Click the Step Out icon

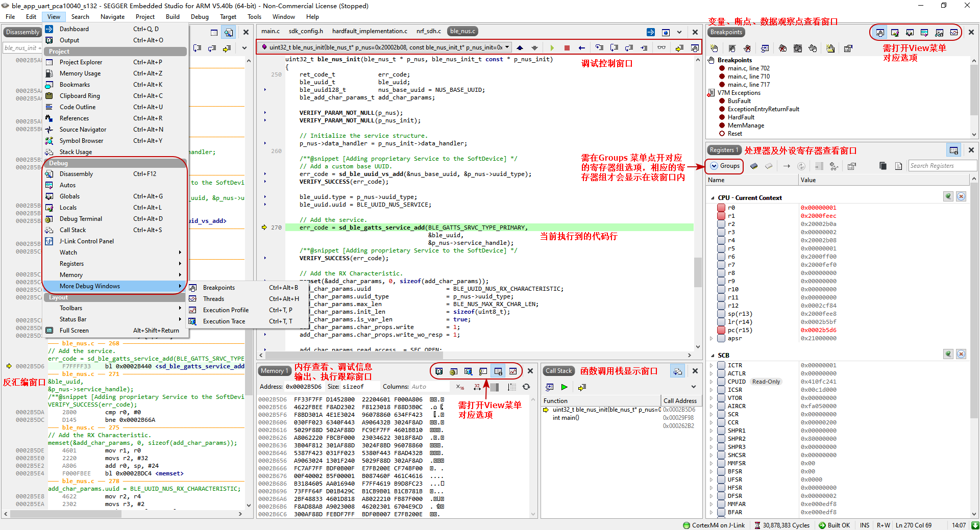click(x=629, y=48)
